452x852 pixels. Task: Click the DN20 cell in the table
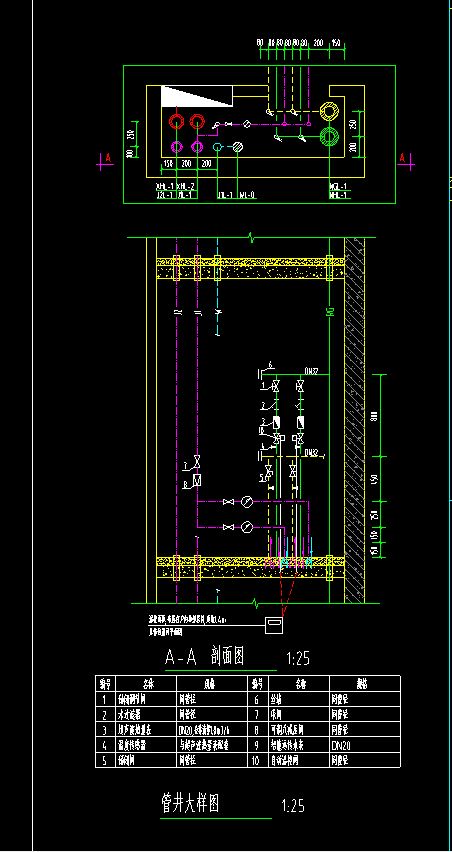click(x=365, y=746)
